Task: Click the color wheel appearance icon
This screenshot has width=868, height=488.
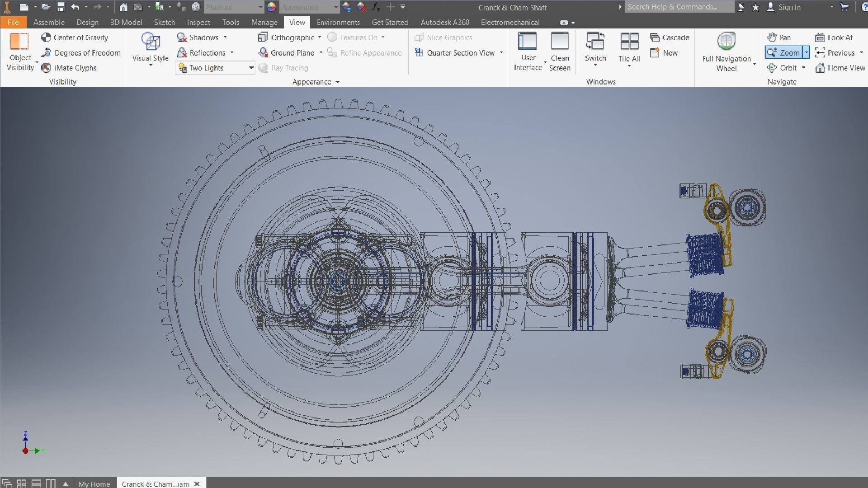Action: pyautogui.click(x=271, y=7)
